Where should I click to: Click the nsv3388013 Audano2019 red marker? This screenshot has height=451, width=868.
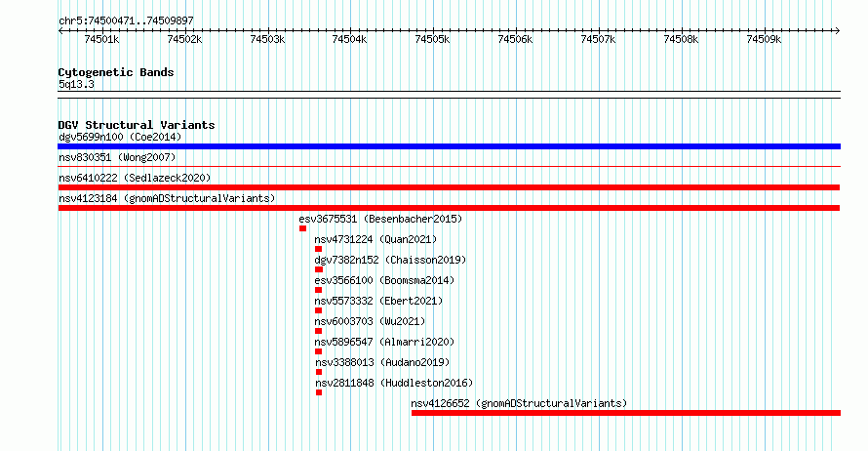point(319,372)
